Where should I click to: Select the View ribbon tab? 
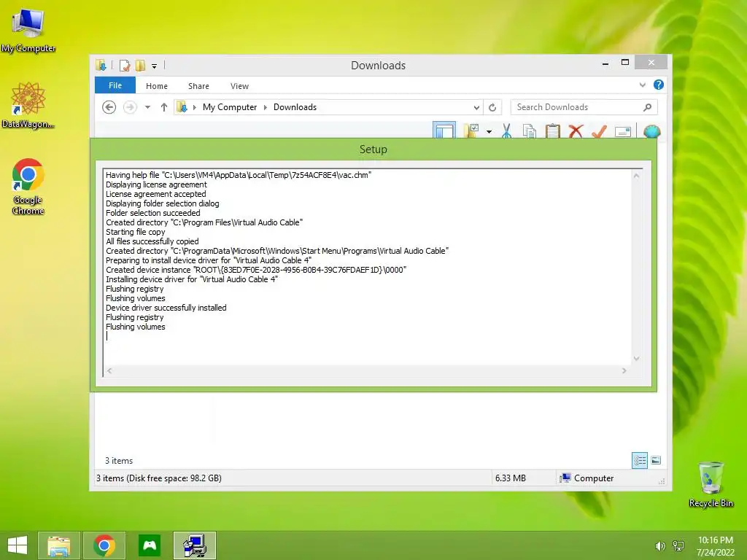pos(239,86)
